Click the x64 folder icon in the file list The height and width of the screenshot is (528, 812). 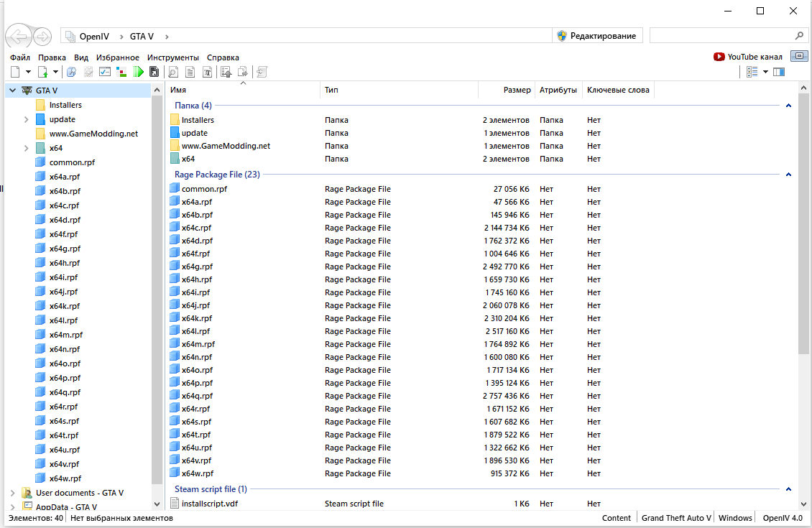click(x=175, y=158)
